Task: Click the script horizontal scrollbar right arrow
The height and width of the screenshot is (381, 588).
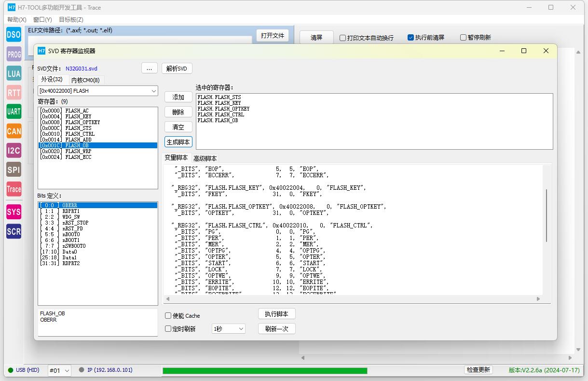Action: tap(538, 299)
